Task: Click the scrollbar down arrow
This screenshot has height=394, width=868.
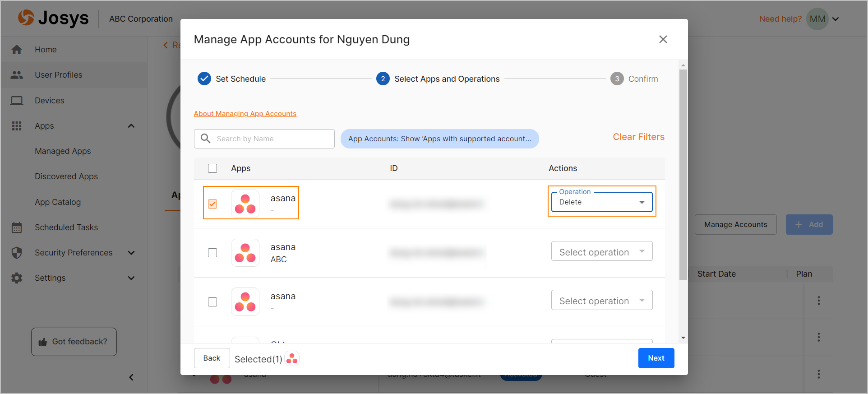Action: click(683, 338)
